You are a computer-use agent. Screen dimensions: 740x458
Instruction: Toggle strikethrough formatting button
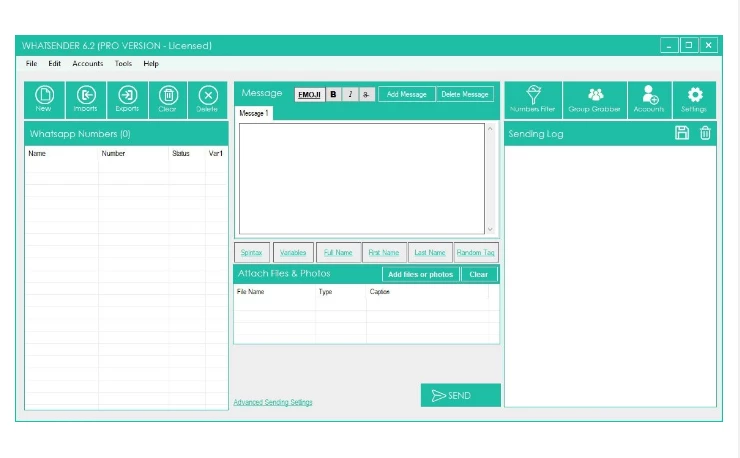[366, 94]
